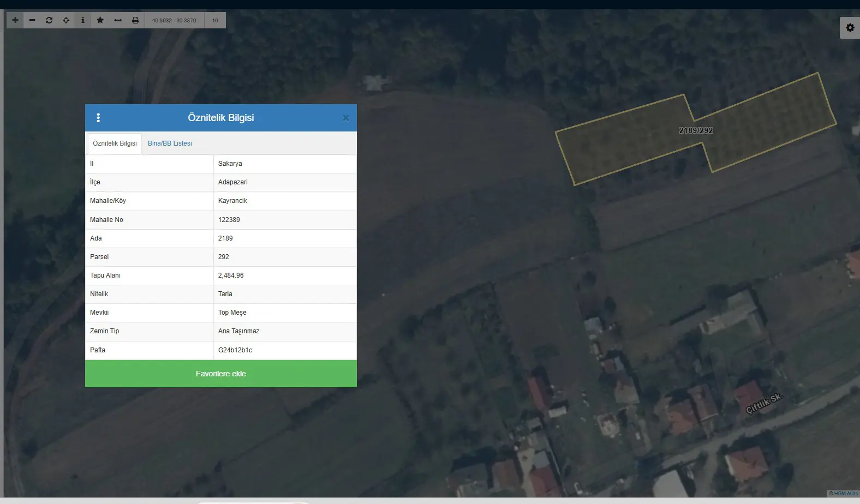Click the Mahalle/Köy row label

click(108, 201)
